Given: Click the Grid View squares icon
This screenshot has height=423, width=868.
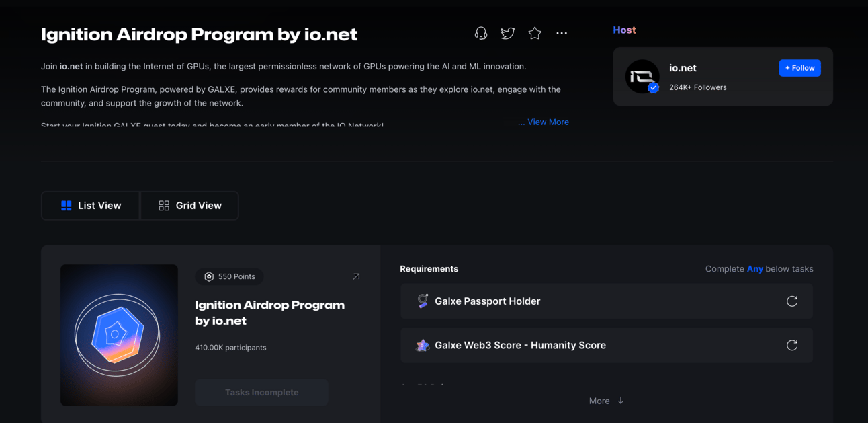Looking at the screenshot, I should [x=164, y=206].
